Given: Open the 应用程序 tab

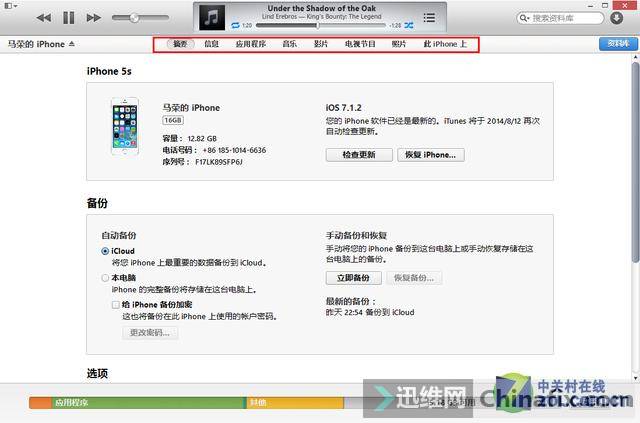Looking at the screenshot, I should point(251,44).
